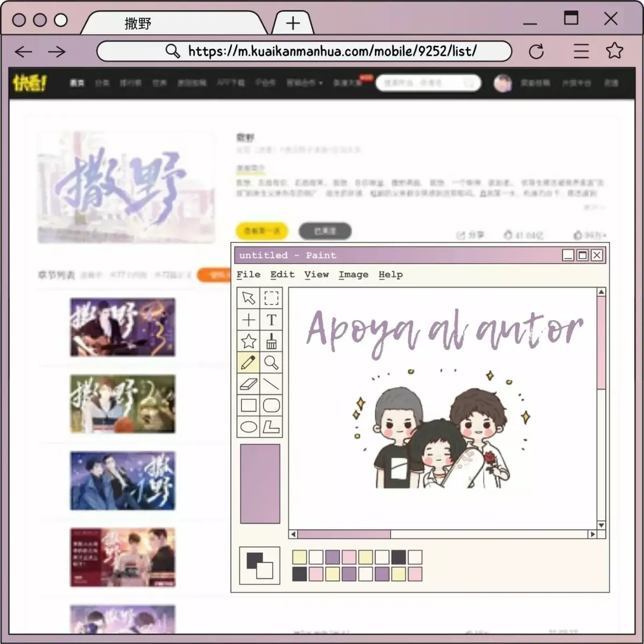The height and width of the screenshot is (644, 644).
Task: Open the Edit menu in Paint
Action: [x=282, y=274]
